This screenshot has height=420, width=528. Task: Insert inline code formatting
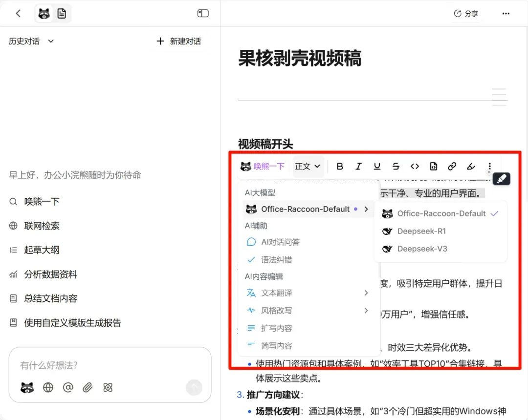coord(415,167)
